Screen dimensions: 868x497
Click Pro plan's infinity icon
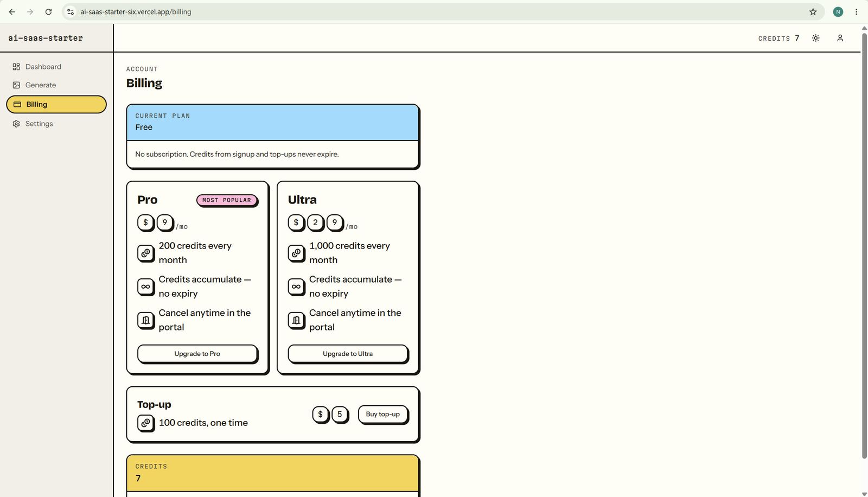[146, 286]
